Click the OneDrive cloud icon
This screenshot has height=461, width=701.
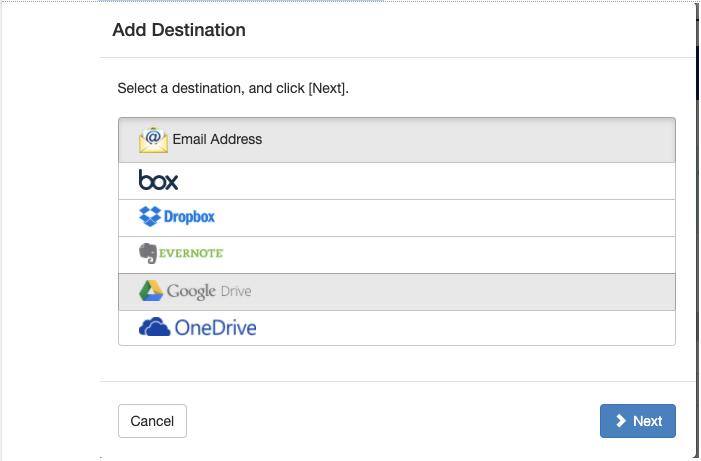pos(154,327)
